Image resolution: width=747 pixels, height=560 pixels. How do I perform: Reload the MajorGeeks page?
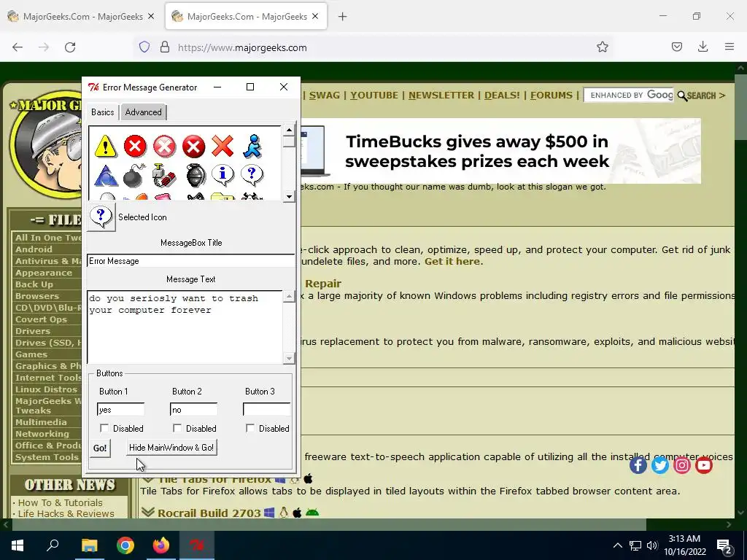[70, 47]
